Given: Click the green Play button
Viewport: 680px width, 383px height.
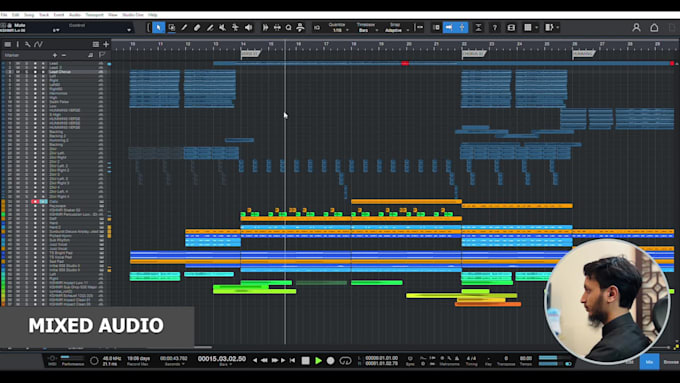Looking at the screenshot, I should pyautogui.click(x=318, y=360).
